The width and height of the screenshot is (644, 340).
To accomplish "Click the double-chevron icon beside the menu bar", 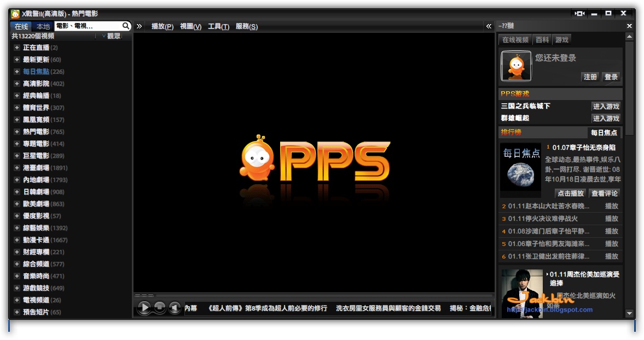I will [x=139, y=26].
